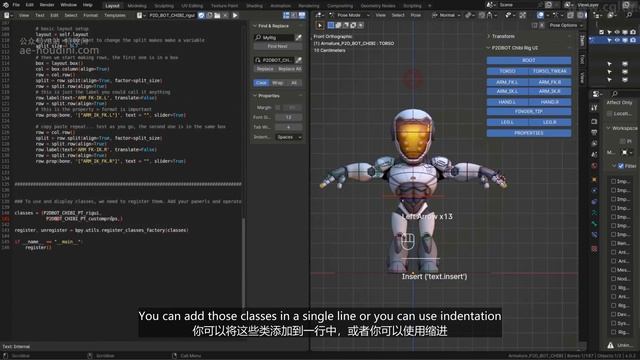Open the Scene properties tab
Viewport: 640px width, 360px height.
click(594, 155)
